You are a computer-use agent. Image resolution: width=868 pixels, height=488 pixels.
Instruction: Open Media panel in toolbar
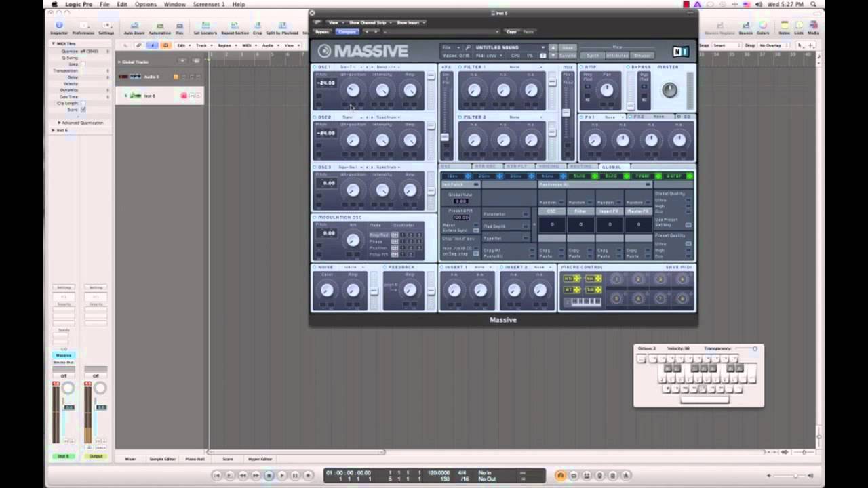(x=813, y=28)
